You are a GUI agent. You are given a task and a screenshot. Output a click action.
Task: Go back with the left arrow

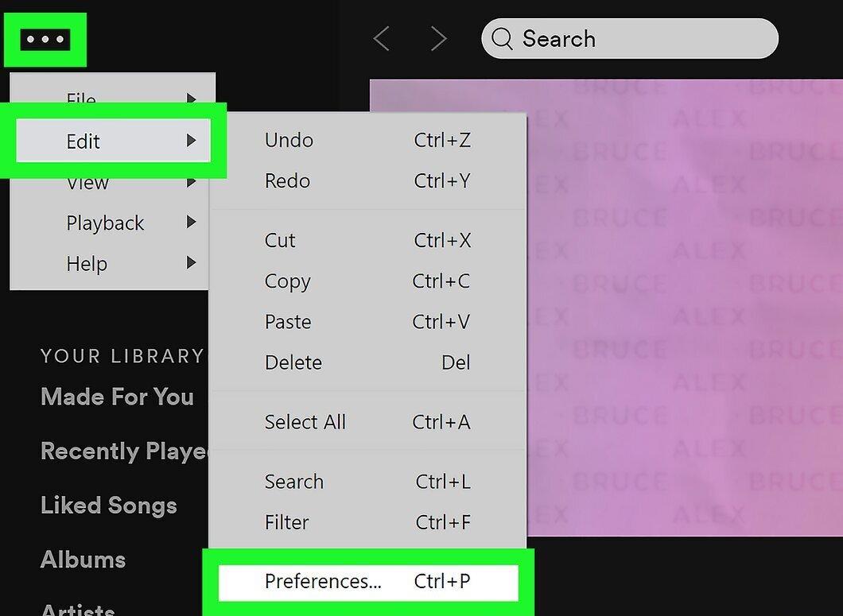point(381,39)
